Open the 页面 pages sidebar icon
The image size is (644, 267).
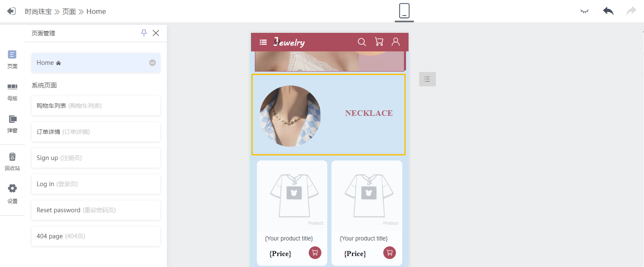click(x=12, y=59)
